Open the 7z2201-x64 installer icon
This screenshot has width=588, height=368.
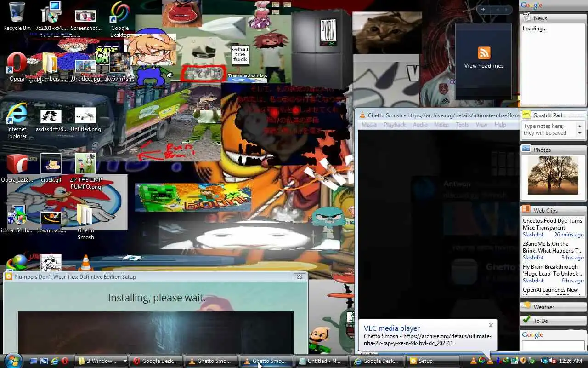click(51, 16)
